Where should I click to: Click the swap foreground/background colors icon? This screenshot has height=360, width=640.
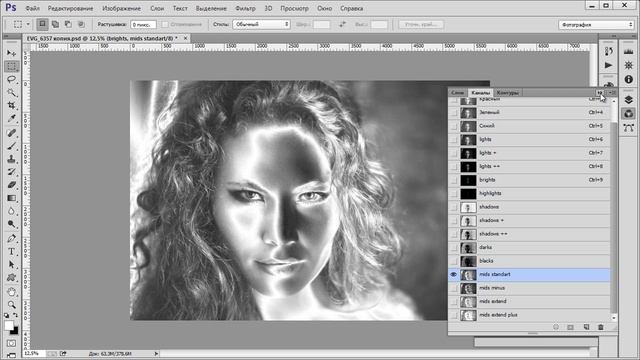(x=15, y=315)
